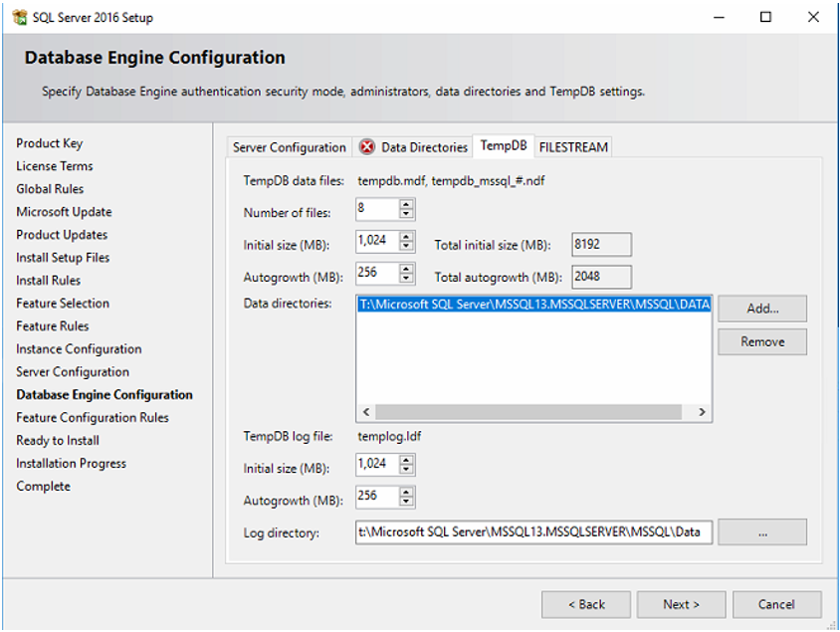Select Feature Rules step in sidebar
Viewport: 840px width, 632px height.
point(53,326)
